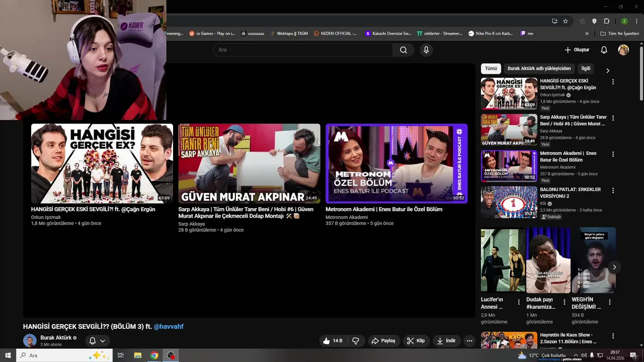Open io Games bookmark
Screen dimensions: 644x362
pyautogui.click(x=212, y=34)
